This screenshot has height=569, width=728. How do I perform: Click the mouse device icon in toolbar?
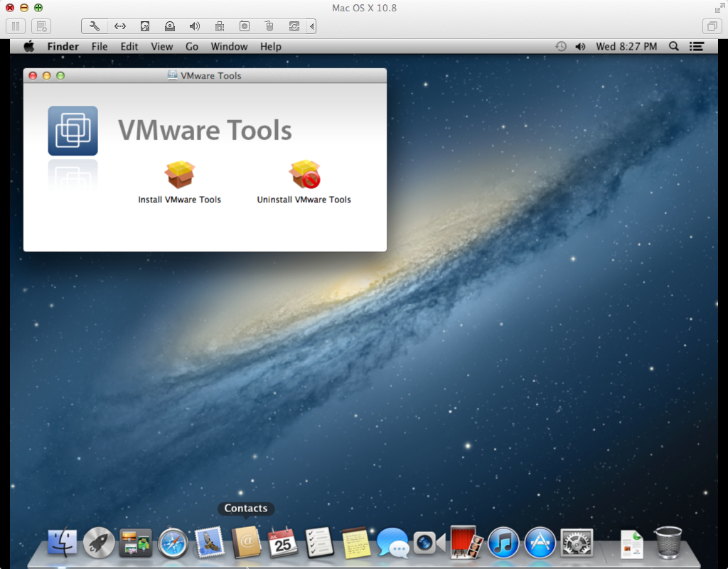click(x=269, y=26)
